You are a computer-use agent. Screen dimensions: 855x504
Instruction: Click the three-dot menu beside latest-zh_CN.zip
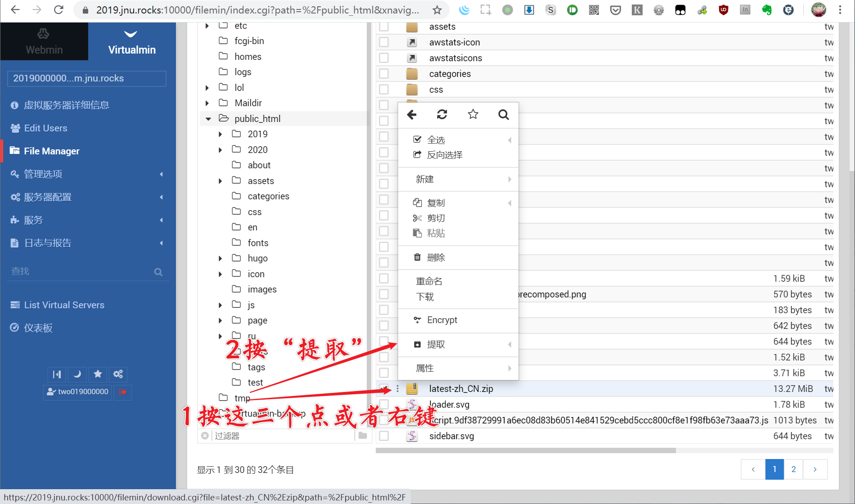point(397,389)
